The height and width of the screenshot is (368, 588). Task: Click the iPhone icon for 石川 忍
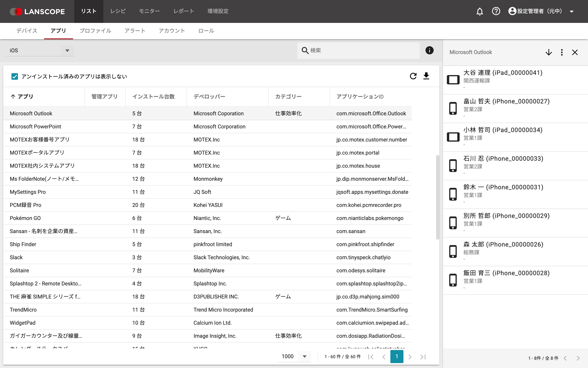coord(453,166)
